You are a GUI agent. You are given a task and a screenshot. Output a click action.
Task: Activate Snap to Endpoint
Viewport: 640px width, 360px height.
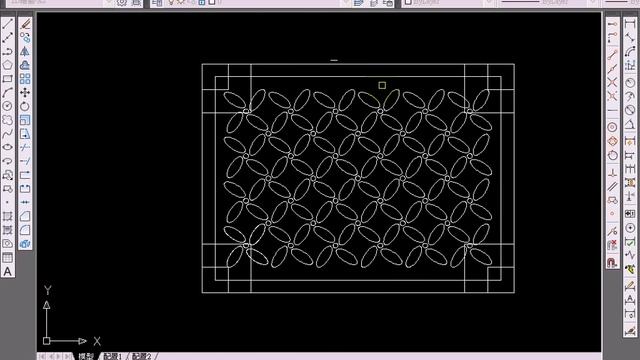(612, 55)
